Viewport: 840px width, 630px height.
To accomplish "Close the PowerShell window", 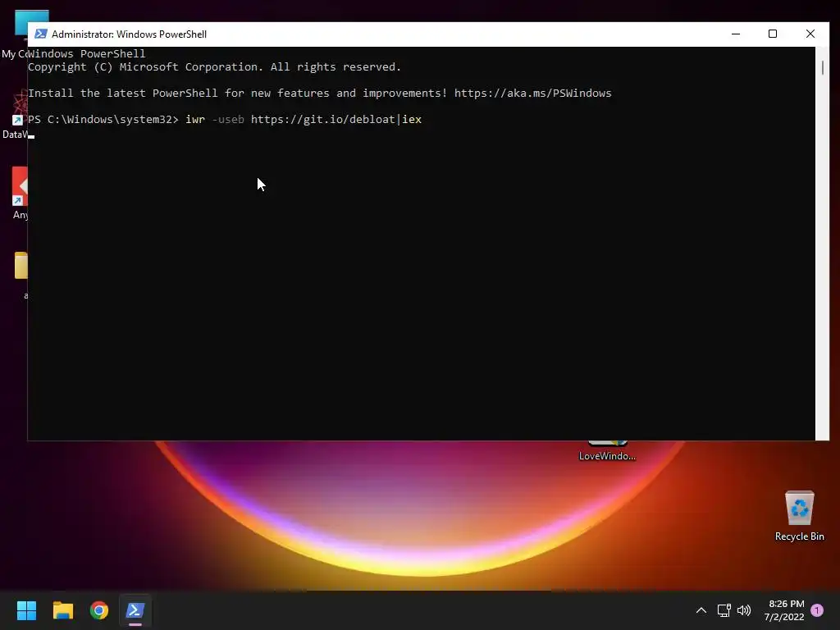I will (810, 34).
